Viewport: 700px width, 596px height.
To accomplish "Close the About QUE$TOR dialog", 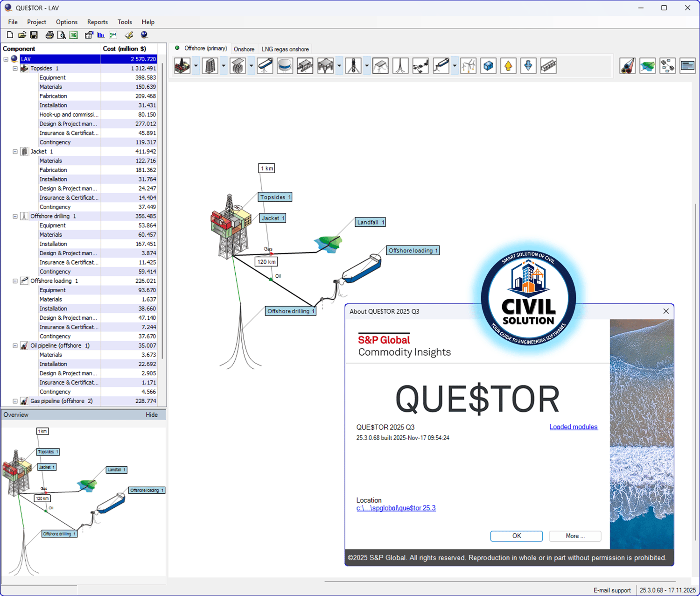I will [666, 311].
